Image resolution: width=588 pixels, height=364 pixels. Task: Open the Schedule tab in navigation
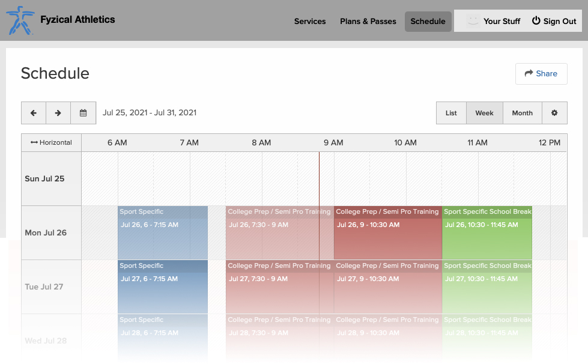428,21
